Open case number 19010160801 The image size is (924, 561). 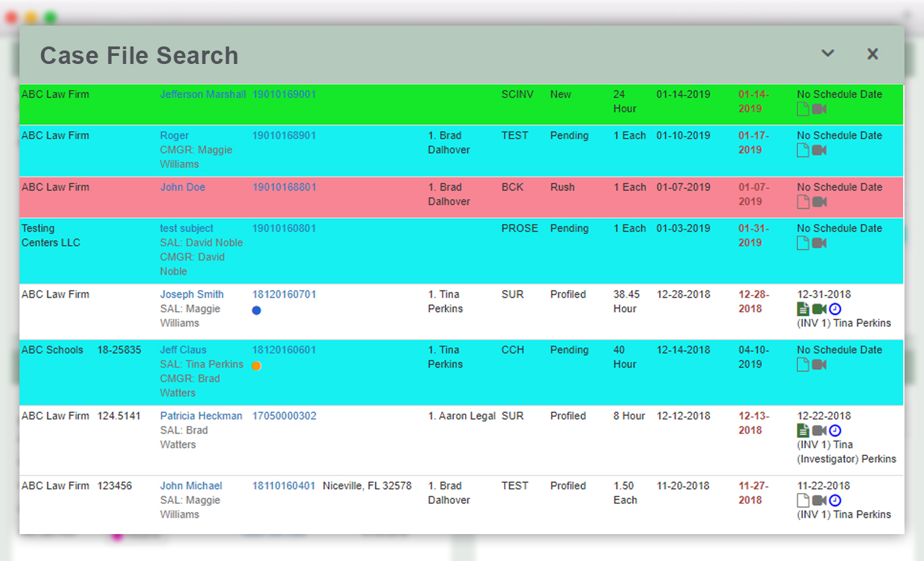click(x=284, y=228)
